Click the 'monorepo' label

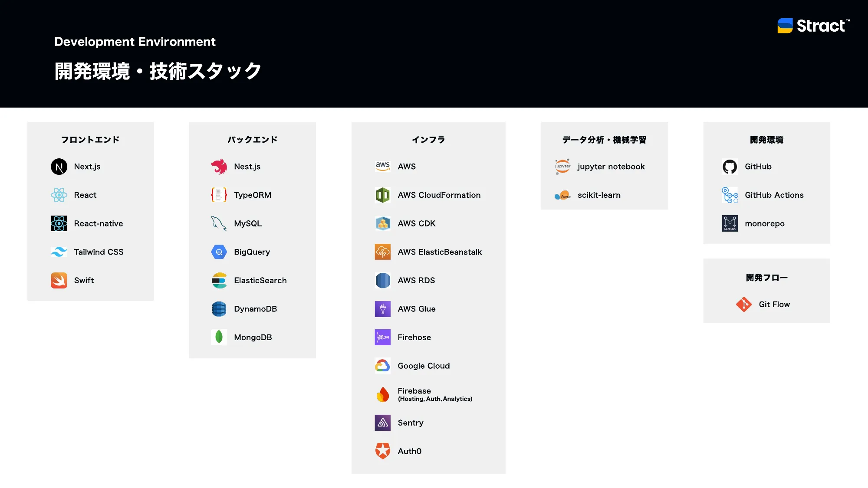pyautogui.click(x=765, y=224)
